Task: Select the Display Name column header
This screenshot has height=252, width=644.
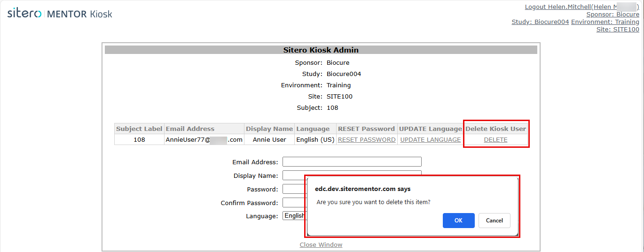Action: tap(269, 129)
